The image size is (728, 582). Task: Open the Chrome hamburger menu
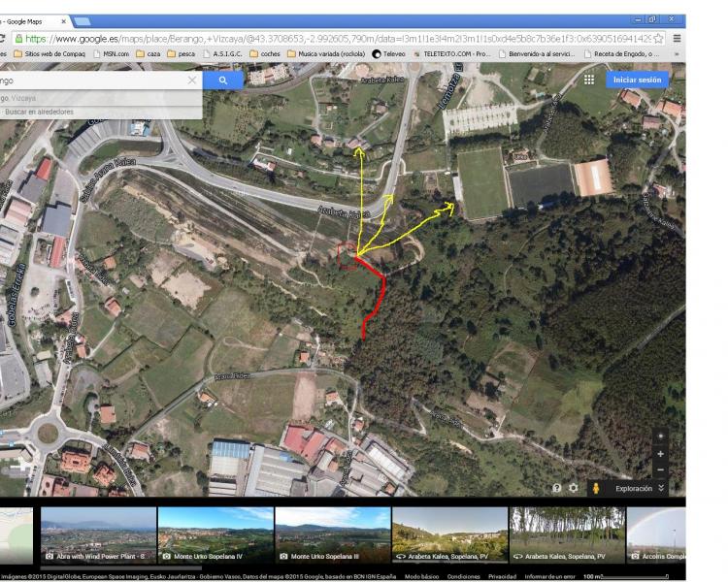click(677, 38)
